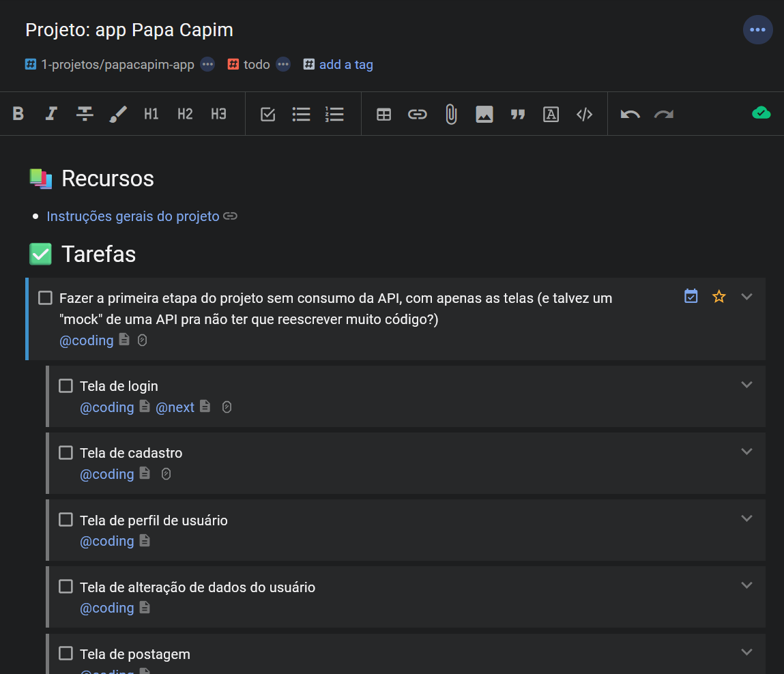The height and width of the screenshot is (674, 784).
Task: Insert a code block
Action: 585,114
